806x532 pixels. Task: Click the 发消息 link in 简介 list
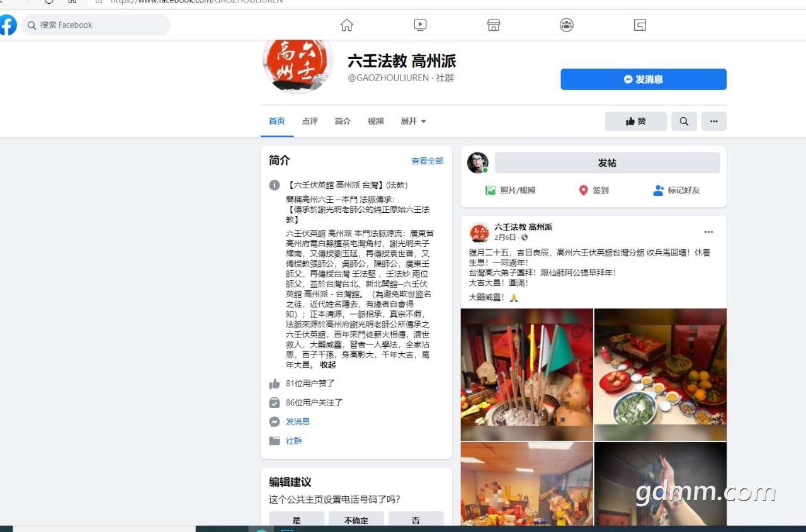[298, 422]
